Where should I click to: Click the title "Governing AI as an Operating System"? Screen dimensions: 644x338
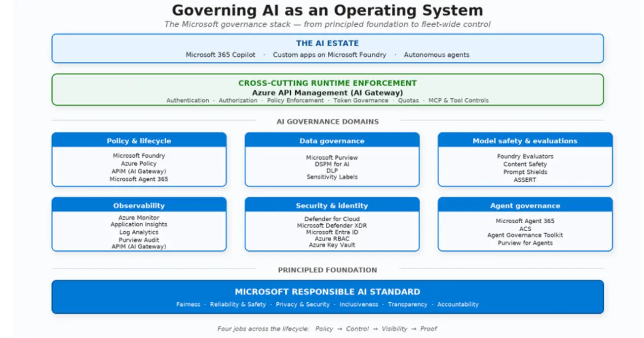click(327, 10)
